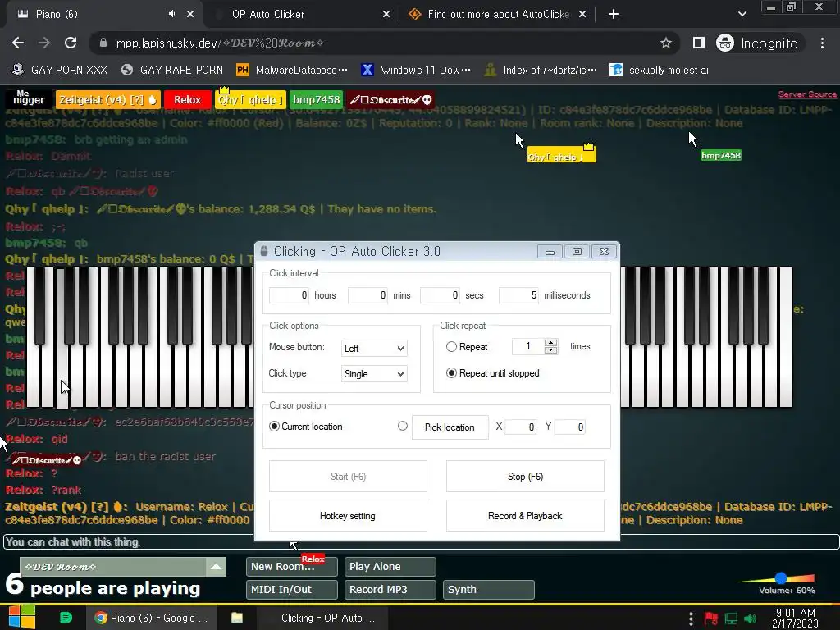Open the Mouse button dropdown
The image size is (840, 630).
374,348
